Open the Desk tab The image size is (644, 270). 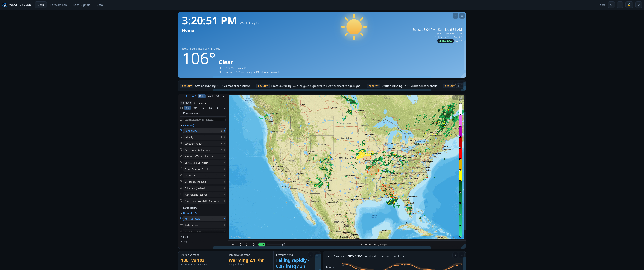coord(40,5)
